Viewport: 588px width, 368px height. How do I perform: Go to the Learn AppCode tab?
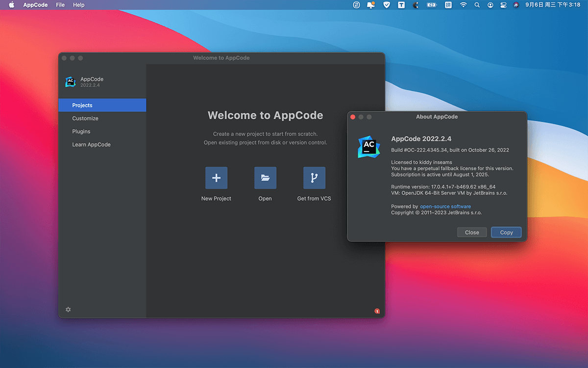pyautogui.click(x=102, y=145)
